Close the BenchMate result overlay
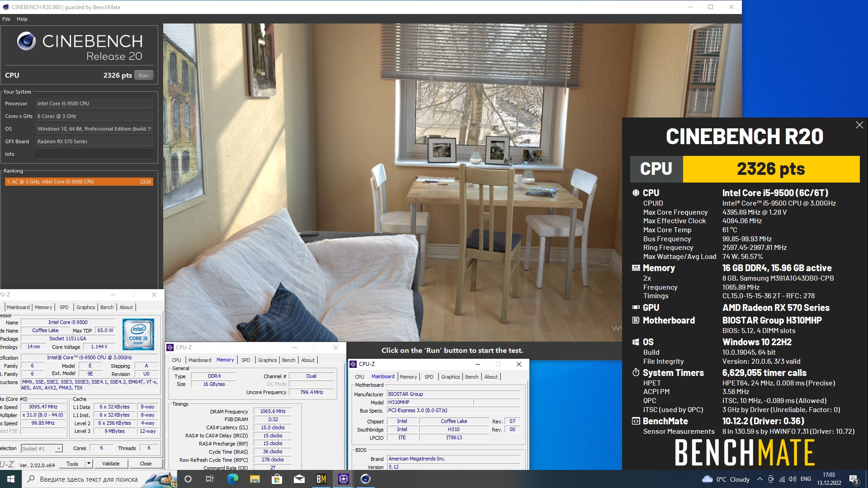This screenshot has height=488, width=868. click(859, 125)
